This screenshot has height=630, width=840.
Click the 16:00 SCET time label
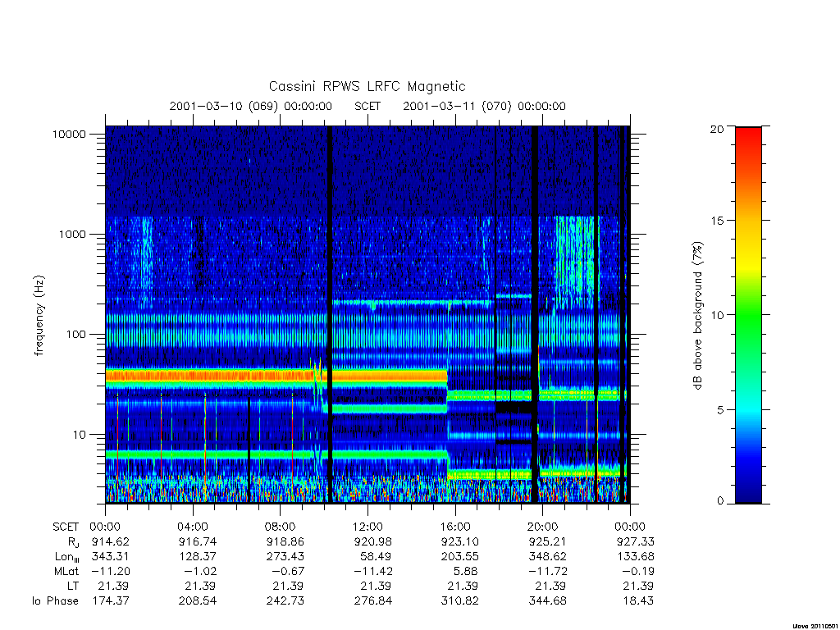coord(455,527)
